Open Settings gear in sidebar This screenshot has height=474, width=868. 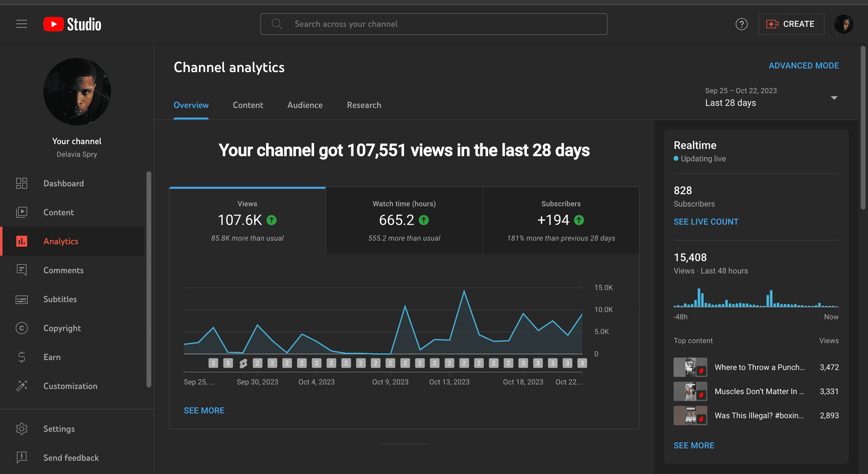click(22, 429)
